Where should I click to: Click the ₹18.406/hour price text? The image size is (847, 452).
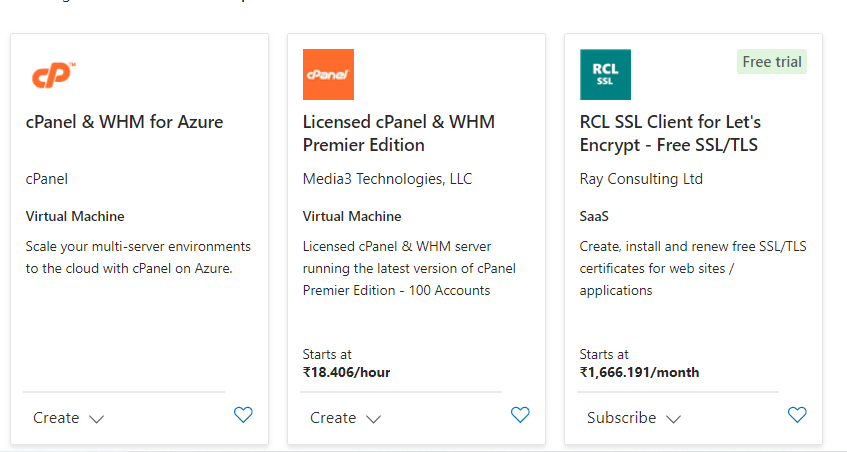click(346, 373)
